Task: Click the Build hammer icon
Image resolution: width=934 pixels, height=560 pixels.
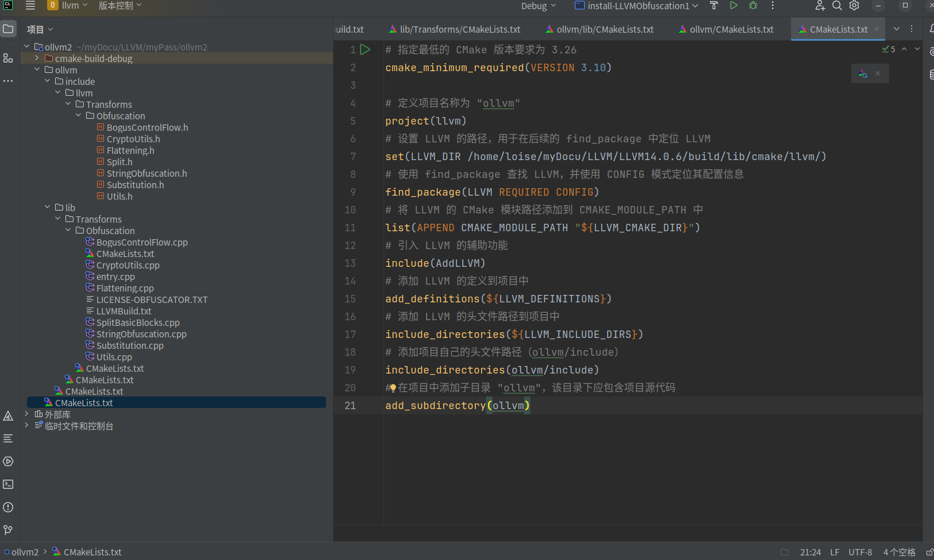Action: pos(714,6)
